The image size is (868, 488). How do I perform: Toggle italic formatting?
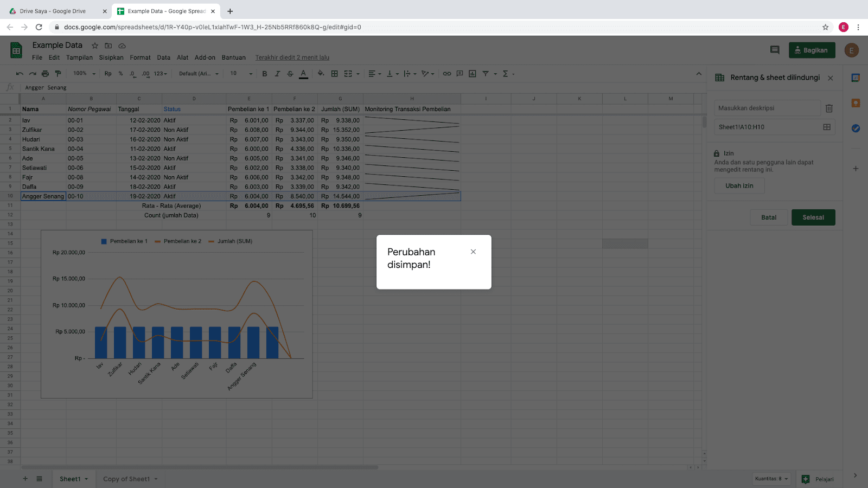point(277,74)
